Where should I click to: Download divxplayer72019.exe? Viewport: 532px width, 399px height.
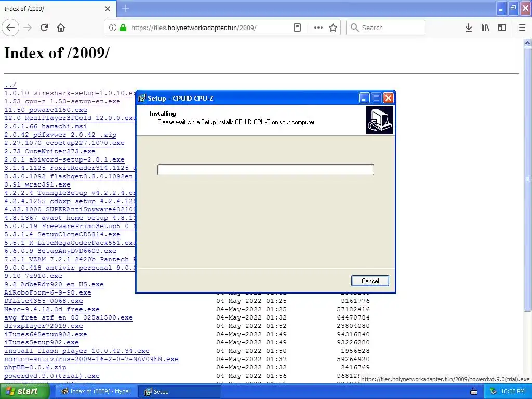(x=44, y=326)
